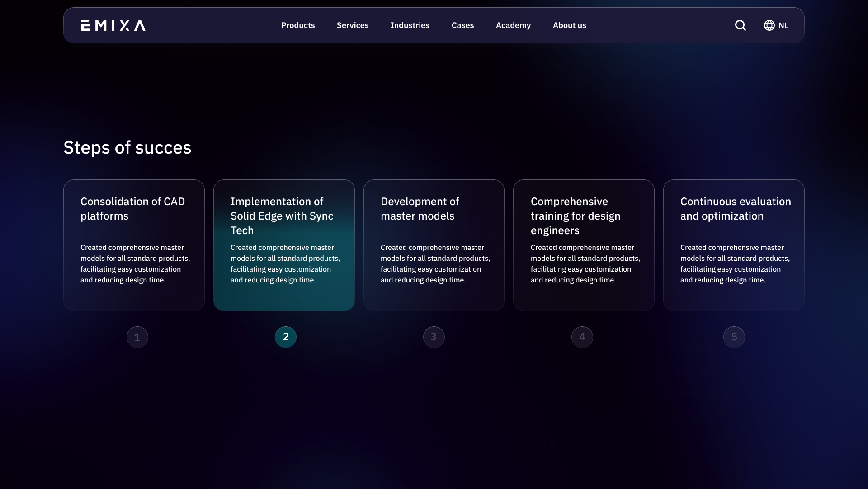
Task: Select Continuous evaluation and optimization card
Action: click(x=734, y=245)
